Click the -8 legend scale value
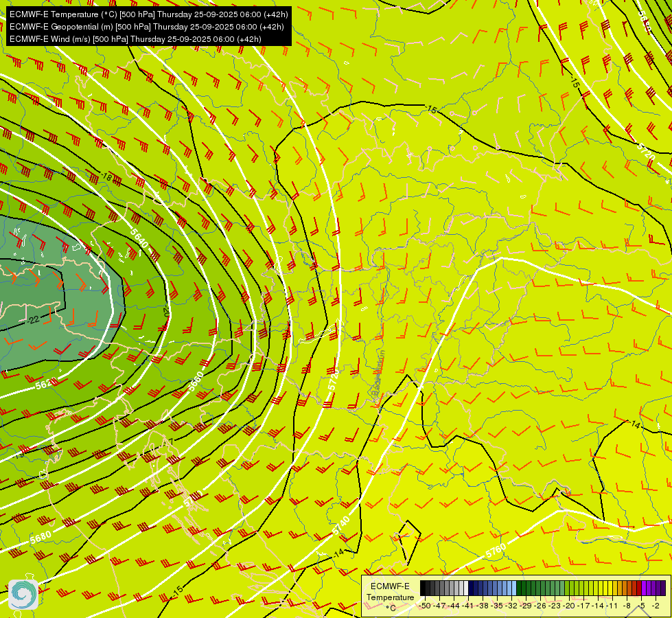The image size is (672, 618). [627, 606]
